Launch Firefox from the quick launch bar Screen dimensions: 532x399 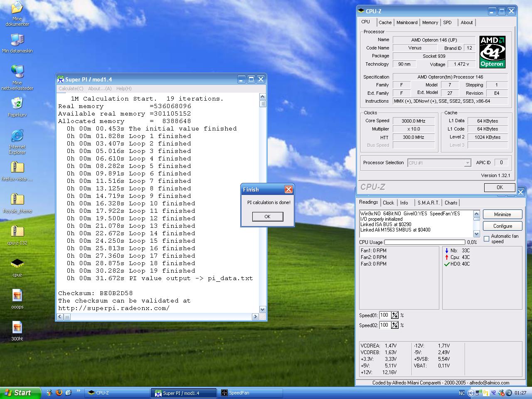tap(59, 392)
